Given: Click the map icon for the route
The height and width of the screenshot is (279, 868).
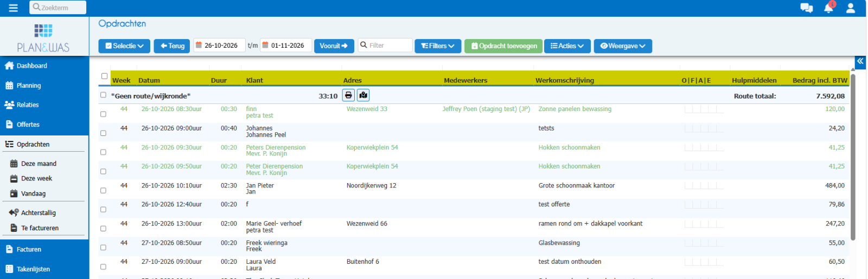Looking at the screenshot, I should coord(363,95).
